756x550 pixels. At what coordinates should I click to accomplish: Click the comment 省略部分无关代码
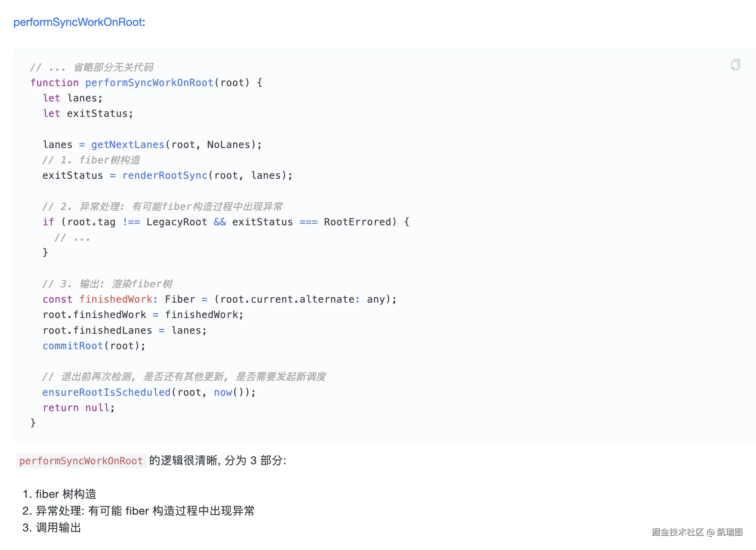point(113,67)
